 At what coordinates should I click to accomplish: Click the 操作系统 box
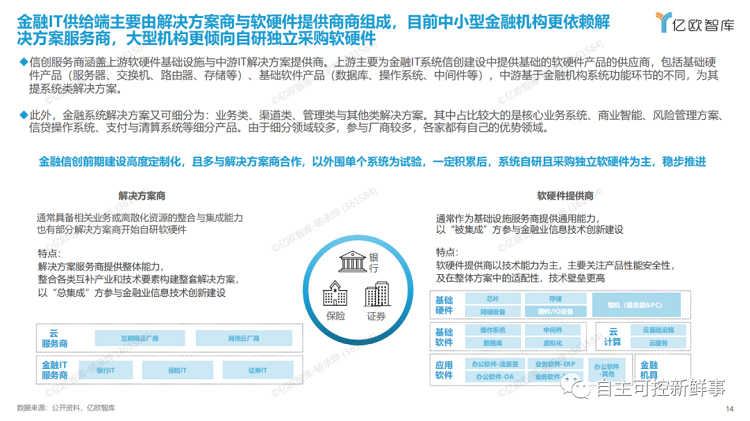tap(492, 329)
